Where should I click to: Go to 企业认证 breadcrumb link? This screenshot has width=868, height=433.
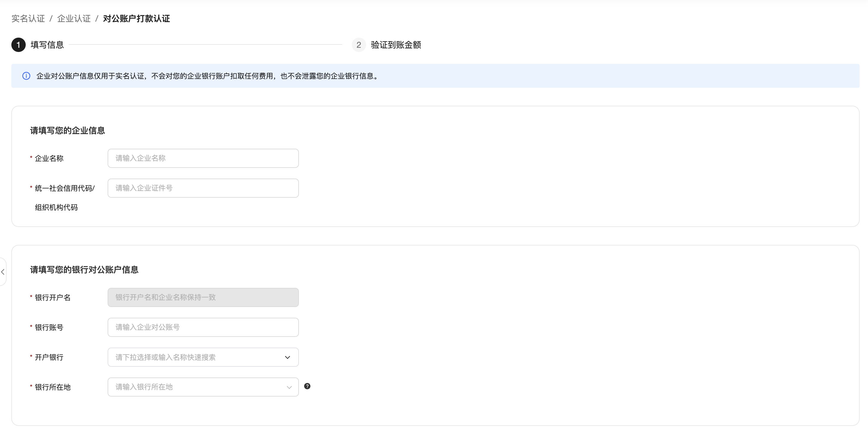pos(74,19)
